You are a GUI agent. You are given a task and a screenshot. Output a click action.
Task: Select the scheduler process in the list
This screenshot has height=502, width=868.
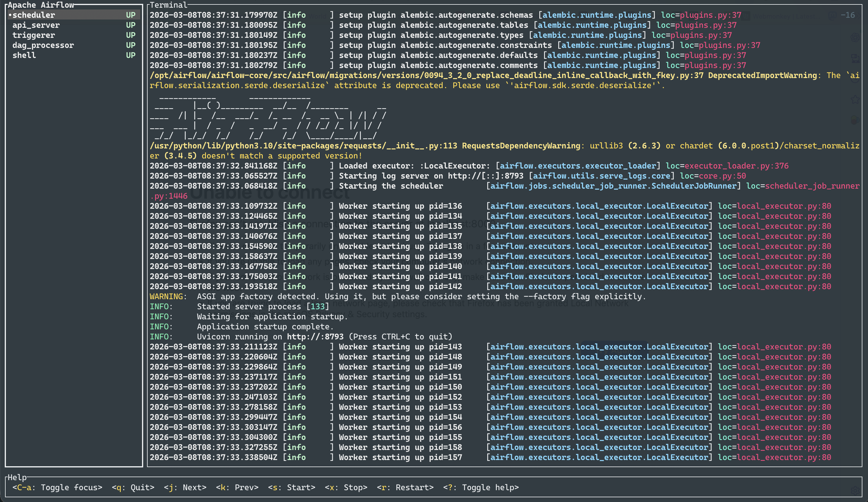click(x=34, y=15)
